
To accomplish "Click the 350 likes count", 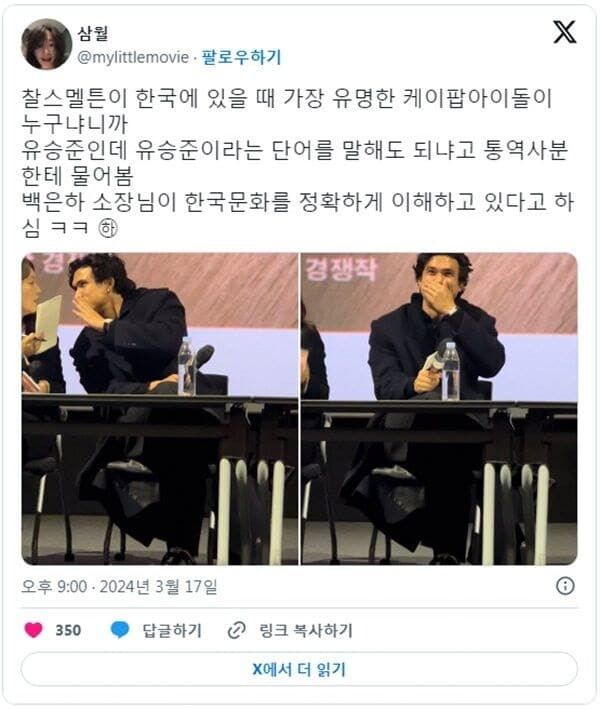I will tap(68, 630).
